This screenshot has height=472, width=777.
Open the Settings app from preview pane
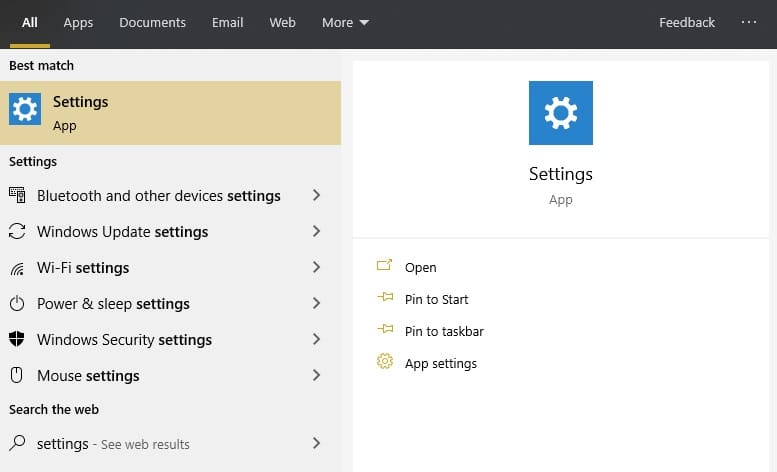[420, 268]
